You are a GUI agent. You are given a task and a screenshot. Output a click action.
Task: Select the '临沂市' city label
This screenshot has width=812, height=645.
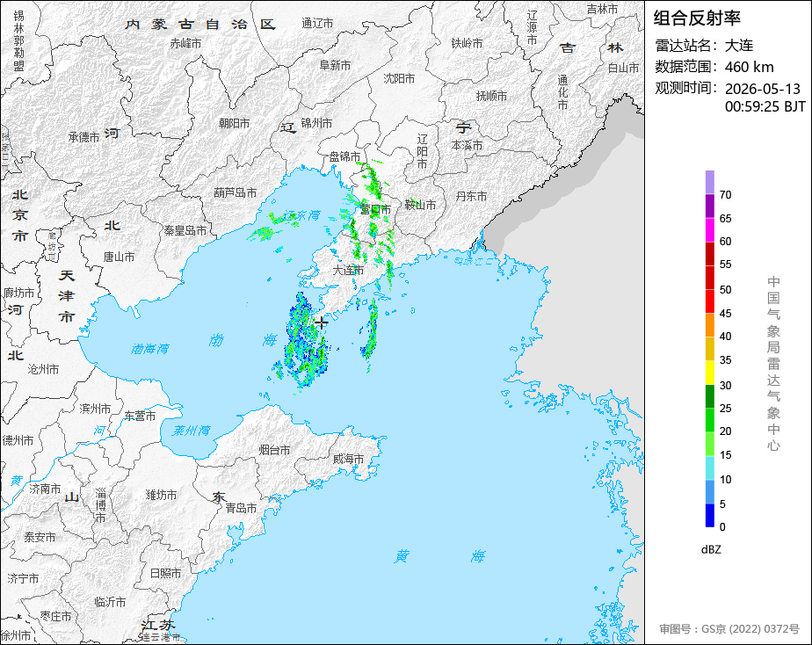111,602
